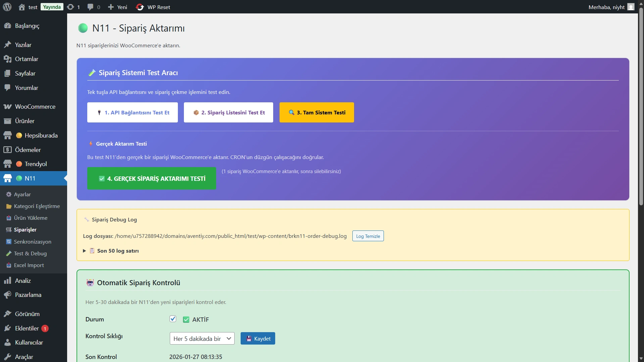Viewport: 644px width, 362px height.
Task: Toggle the Durum checkbox
Action: 173,319
